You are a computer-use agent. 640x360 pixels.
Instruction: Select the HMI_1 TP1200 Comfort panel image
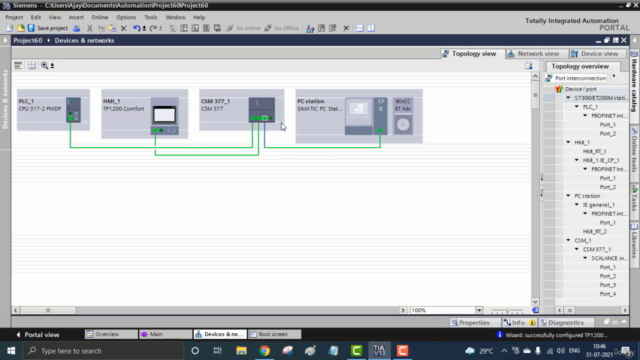164,116
